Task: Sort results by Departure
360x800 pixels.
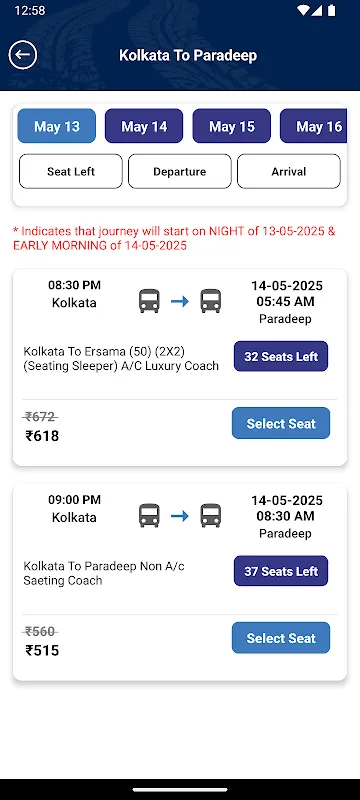Action: [179, 171]
